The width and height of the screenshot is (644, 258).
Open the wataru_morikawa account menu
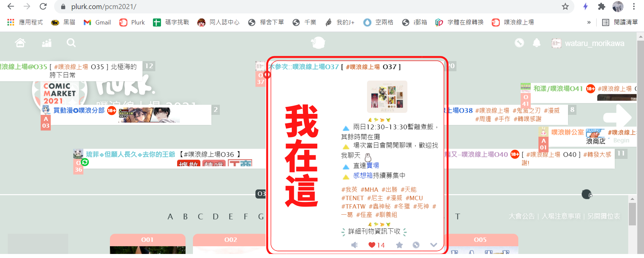[x=588, y=43]
